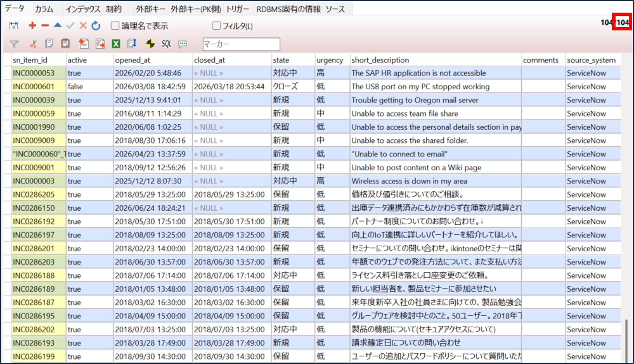Select ServiceNow cell in INC0286202 row
This screenshot has width=634, height=364.
click(593, 329)
